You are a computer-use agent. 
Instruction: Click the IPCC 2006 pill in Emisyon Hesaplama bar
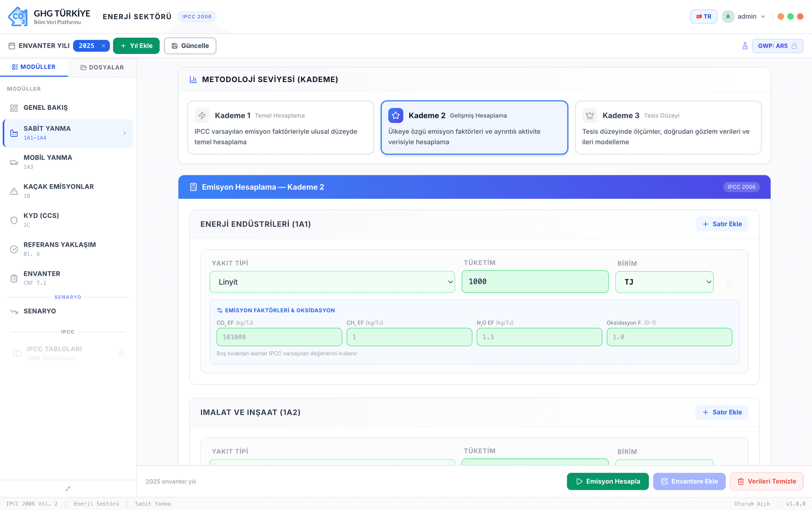(x=741, y=187)
